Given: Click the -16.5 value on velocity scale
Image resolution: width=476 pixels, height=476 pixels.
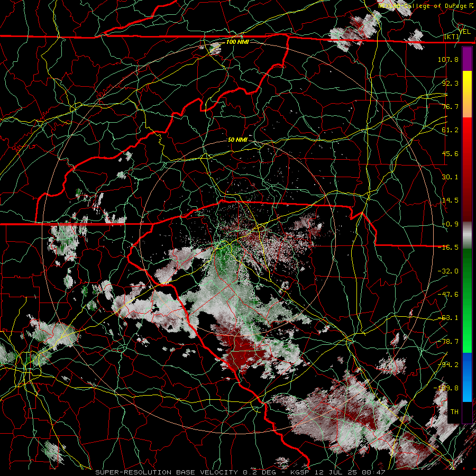Looking at the screenshot, I should (448, 248).
